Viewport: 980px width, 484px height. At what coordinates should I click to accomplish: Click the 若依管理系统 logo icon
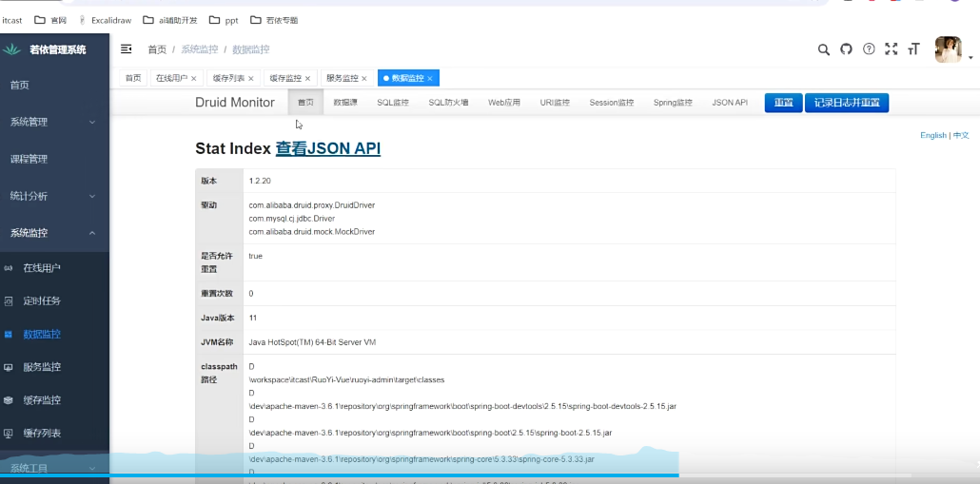[11, 49]
